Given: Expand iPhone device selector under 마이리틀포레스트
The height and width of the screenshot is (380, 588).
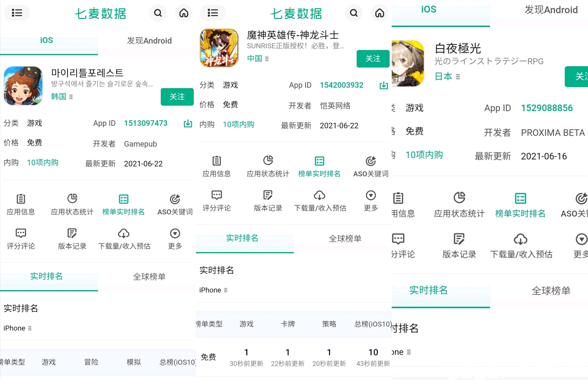Looking at the screenshot, I should [x=17, y=328].
